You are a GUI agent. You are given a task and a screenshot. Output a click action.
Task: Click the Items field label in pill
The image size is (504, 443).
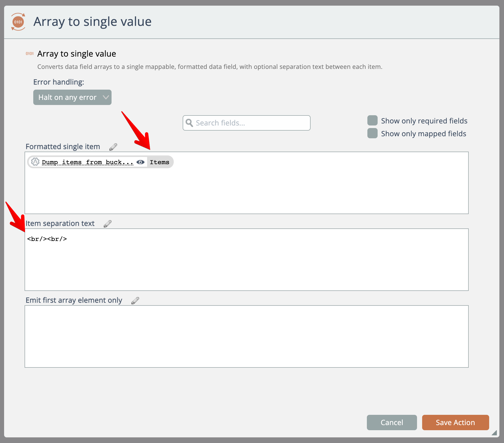(x=159, y=162)
